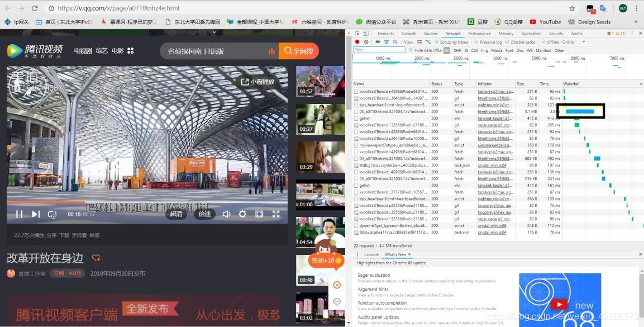
Task: Focus the Tencent Video search field
Action: click(219, 51)
